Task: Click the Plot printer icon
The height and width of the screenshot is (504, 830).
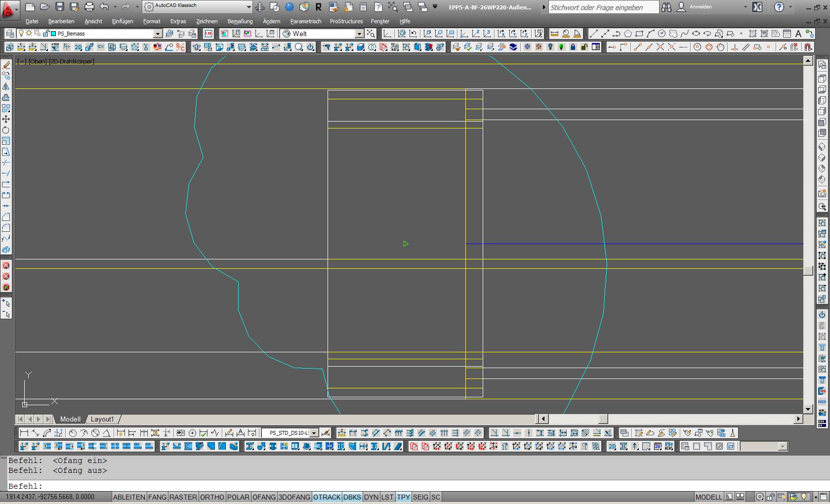Action: [x=89, y=7]
